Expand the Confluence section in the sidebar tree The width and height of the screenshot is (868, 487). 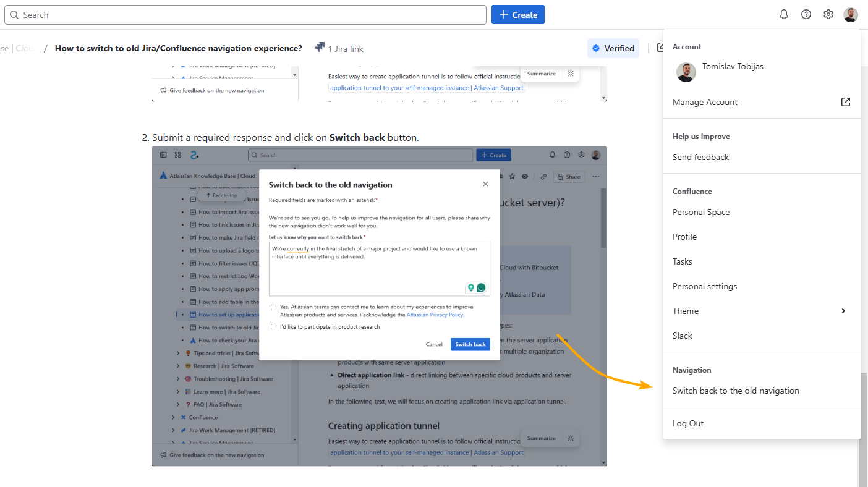pyautogui.click(x=174, y=417)
